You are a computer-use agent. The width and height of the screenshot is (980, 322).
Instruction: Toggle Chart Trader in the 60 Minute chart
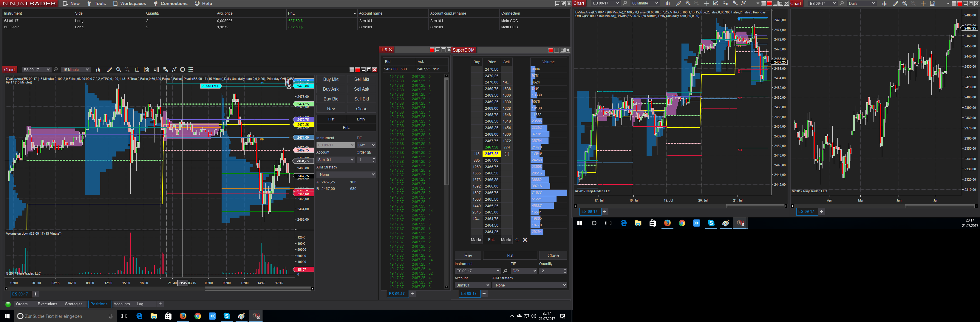click(726, 3)
